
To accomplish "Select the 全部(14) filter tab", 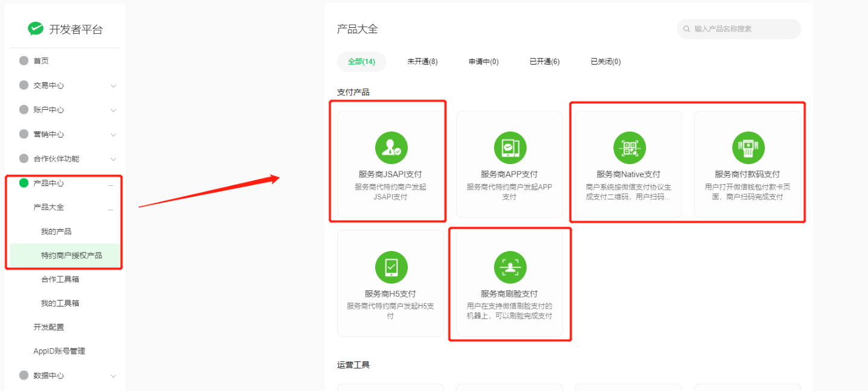I will pyautogui.click(x=361, y=62).
